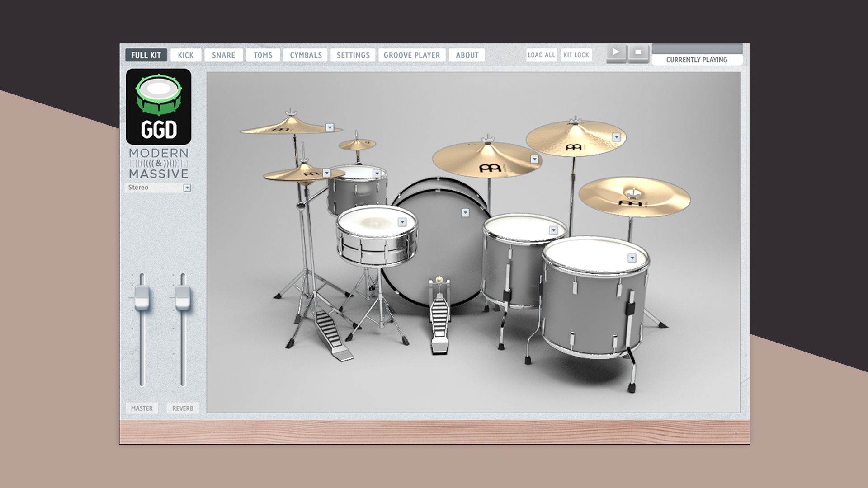The width and height of the screenshot is (868, 488).
Task: Click the play button in the transport
Action: click(x=616, y=52)
